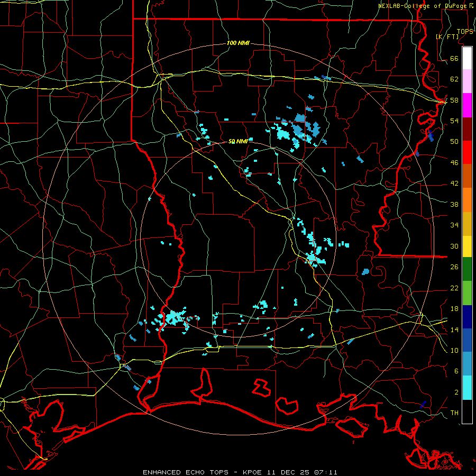Select the "07:11" timestamp in caption
This screenshot has height=476, width=476.
[x=326, y=472]
